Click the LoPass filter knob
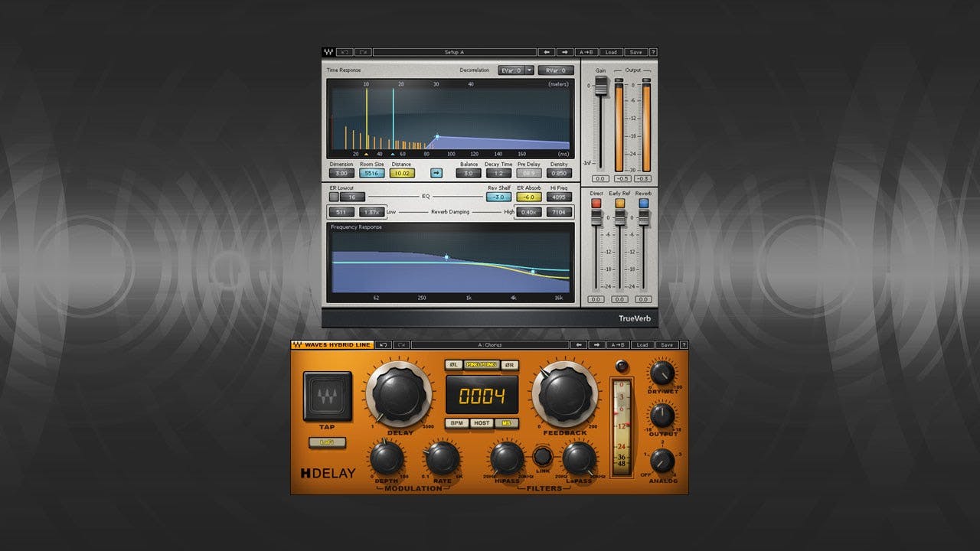The width and height of the screenshot is (980, 551). coord(579,458)
